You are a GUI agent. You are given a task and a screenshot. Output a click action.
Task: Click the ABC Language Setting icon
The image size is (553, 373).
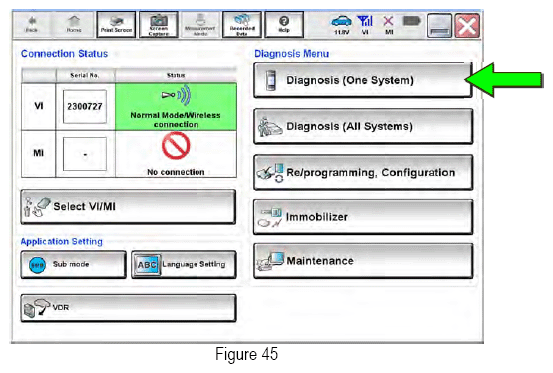pos(147,265)
